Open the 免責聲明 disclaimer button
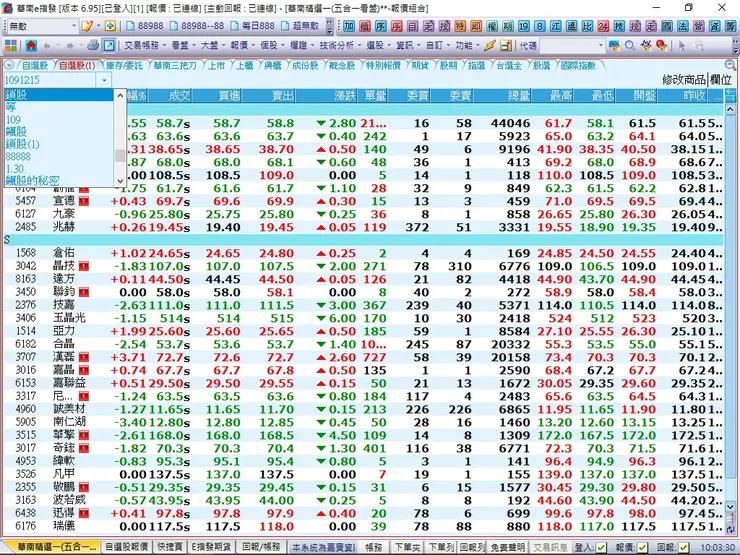 coord(507,547)
